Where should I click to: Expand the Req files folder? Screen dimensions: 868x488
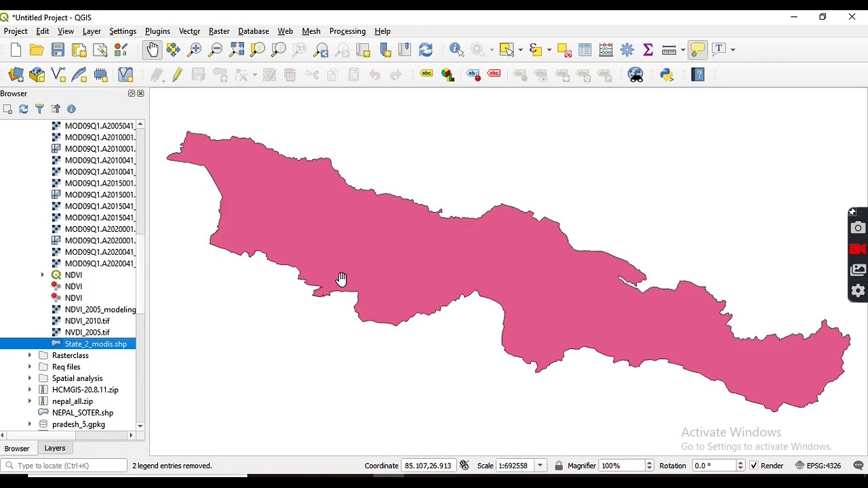(30, 367)
